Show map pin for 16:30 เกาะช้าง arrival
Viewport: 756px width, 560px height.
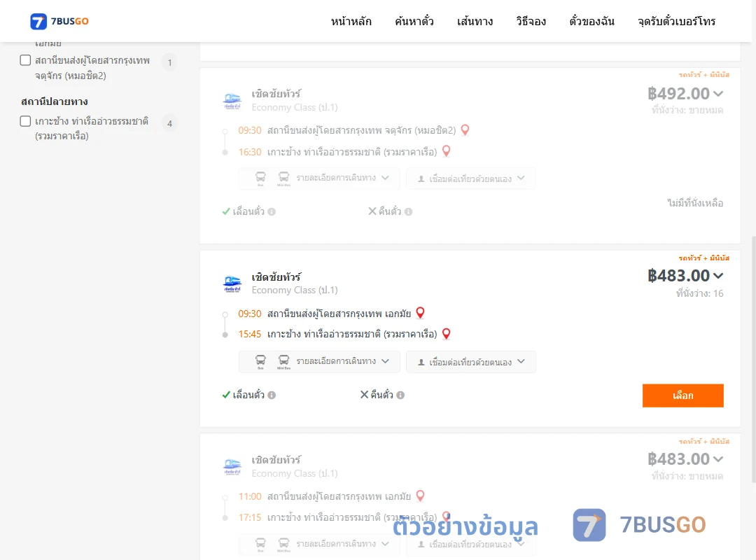[447, 151]
